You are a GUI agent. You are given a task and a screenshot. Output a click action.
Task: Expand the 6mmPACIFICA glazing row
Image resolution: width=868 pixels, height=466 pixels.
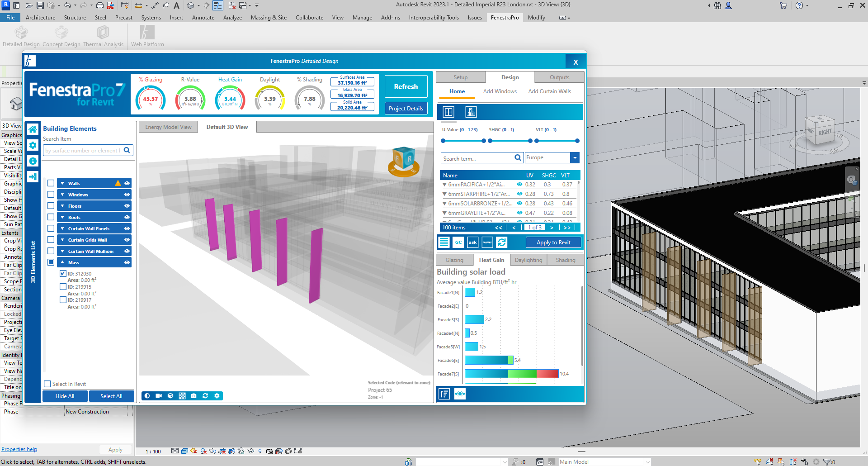pyautogui.click(x=444, y=185)
